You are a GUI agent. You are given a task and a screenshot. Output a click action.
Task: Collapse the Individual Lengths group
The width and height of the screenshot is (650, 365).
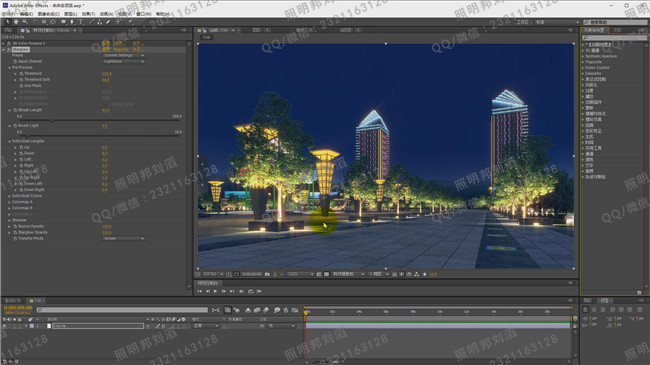10,141
